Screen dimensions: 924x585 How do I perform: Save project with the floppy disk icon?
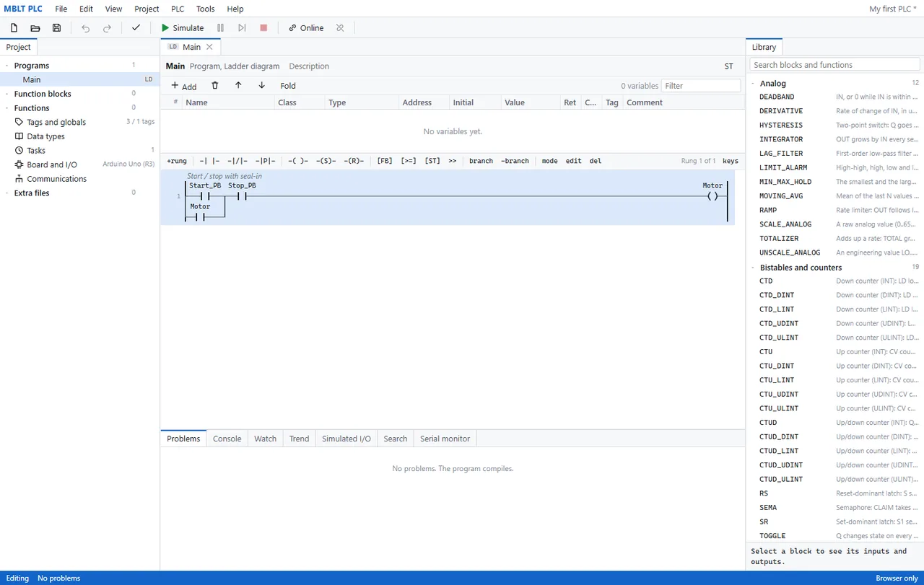coord(57,28)
